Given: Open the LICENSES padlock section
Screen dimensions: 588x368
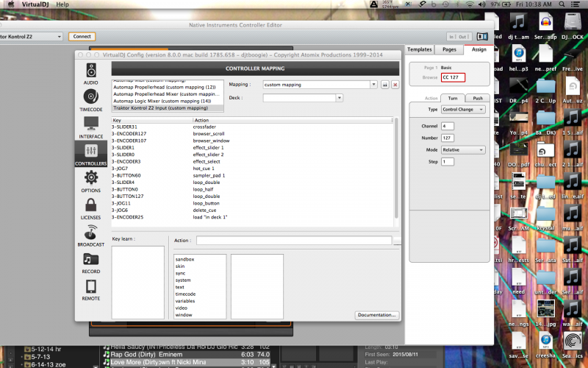Looking at the screenshot, I should [x=90, y=208].
